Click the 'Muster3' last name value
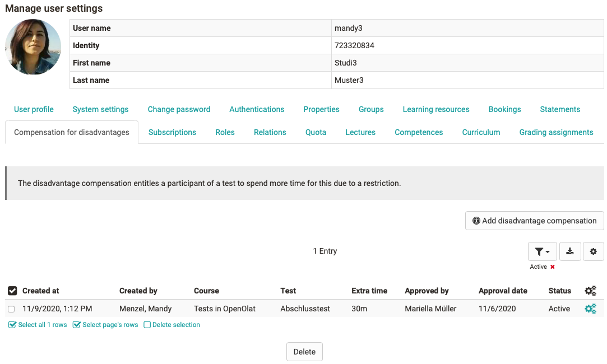Viewport: 607px width, 364px height. (x=349, y=81)
